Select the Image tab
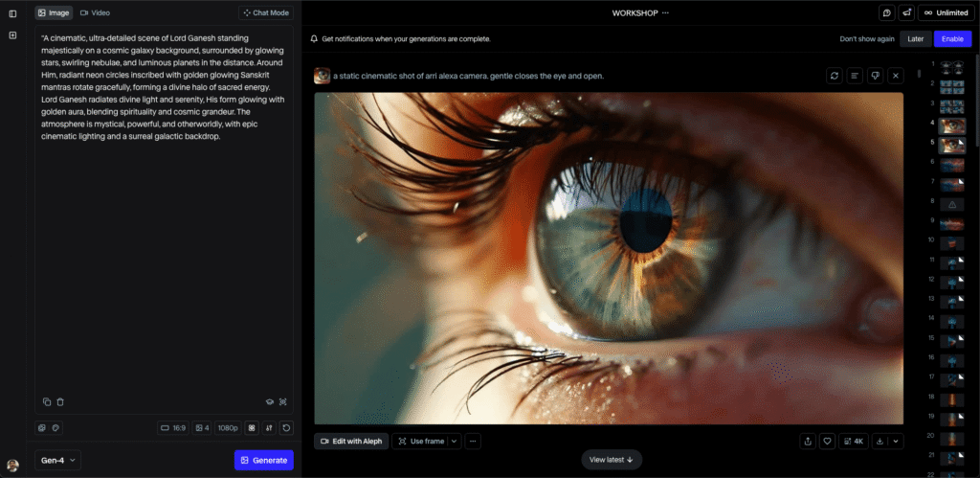The image size is (980, 478). 54,13
